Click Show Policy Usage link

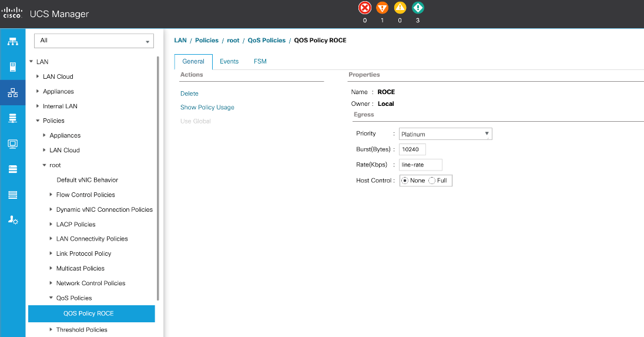207,107
